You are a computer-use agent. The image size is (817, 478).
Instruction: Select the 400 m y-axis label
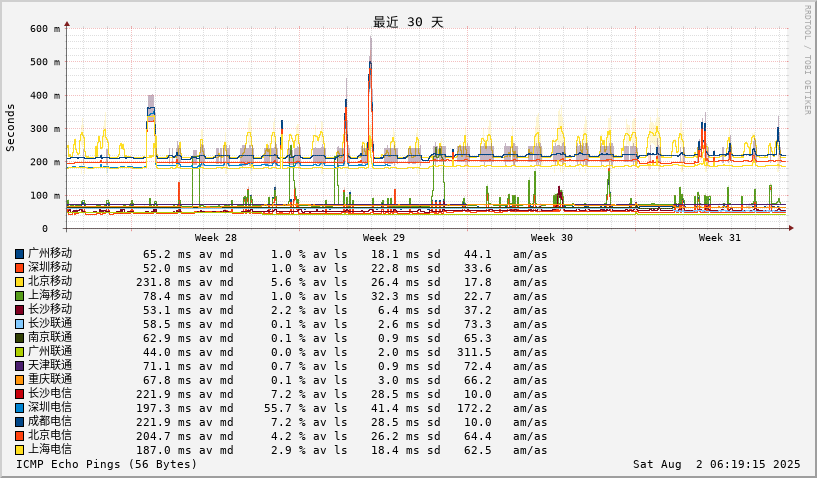pos(45,95)
